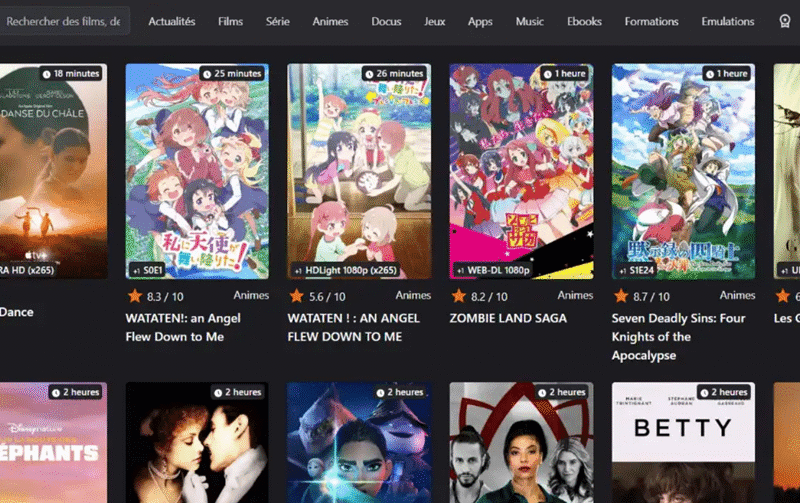This screenshot has width=800, height=503.
Task: Open the Emulations category
Action: pos(728,21)
